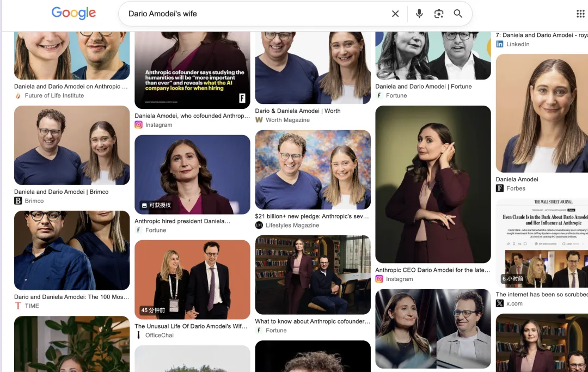Open 'Dario & Daniela Amodei | Worth' link
This screenshot has height=372, width=588.
[298, 111]
